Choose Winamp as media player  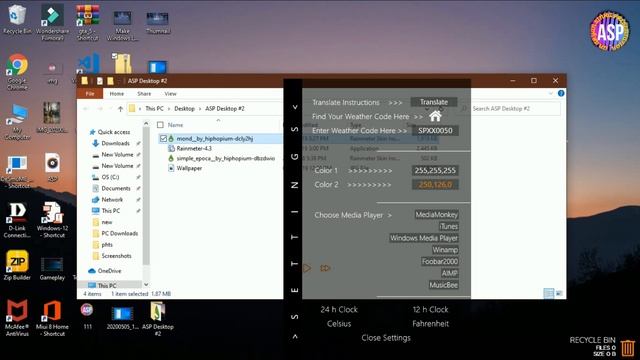(445, 250)
